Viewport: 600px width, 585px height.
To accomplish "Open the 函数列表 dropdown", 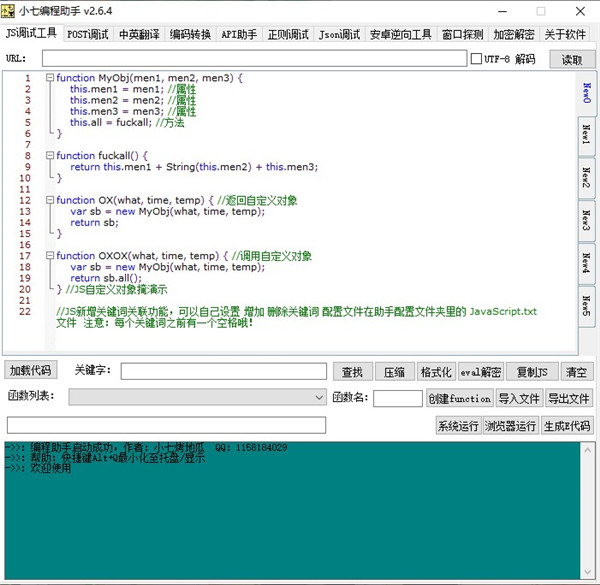I will 197,397.
